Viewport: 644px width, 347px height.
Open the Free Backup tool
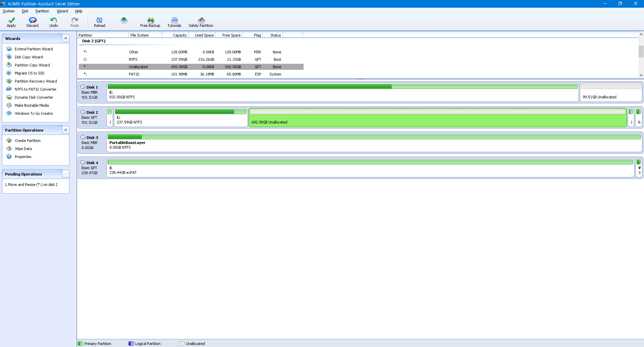(150, 22)
